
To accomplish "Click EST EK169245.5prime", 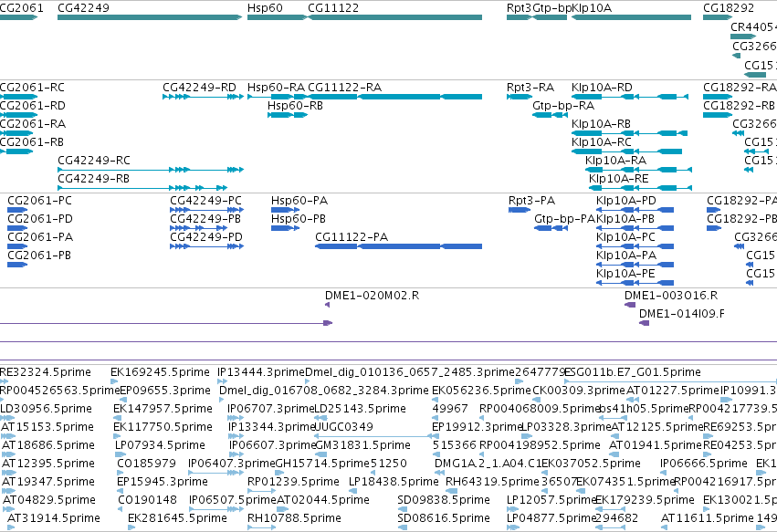I will 114,381.
